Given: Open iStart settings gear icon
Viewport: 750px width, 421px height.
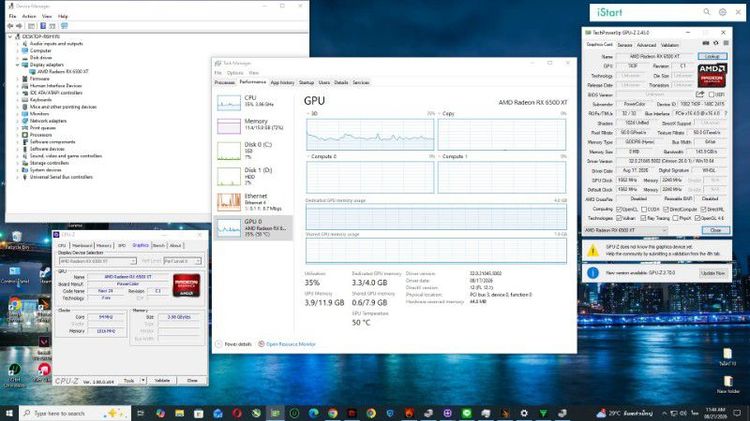Looking at the screenshot, I should coord(722,12).
